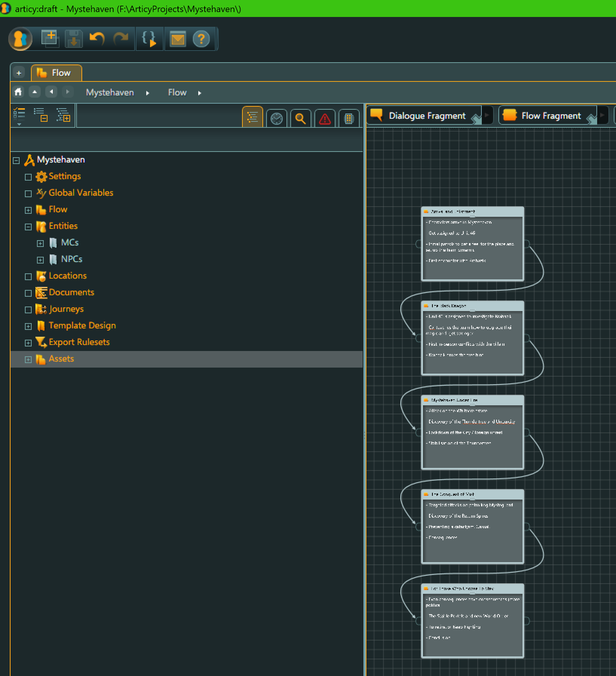Switch to search view
Image resolution: width=616 pixels, height=676 pixels.
(301, 118)
